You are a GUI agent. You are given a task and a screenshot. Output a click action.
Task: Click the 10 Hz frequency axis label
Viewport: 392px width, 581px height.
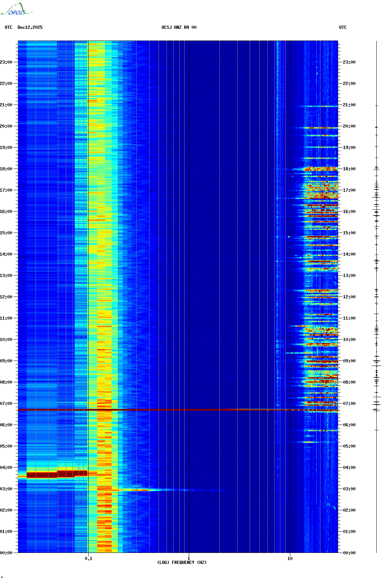290,558
